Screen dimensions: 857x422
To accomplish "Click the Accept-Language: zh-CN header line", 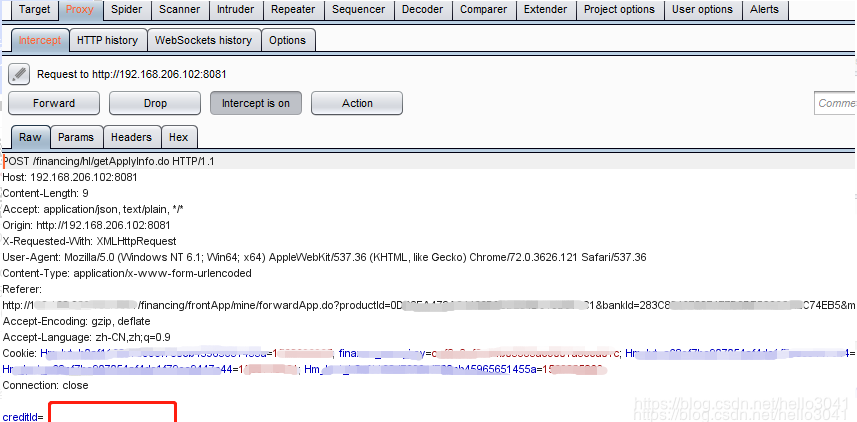I will coord(86,337).
